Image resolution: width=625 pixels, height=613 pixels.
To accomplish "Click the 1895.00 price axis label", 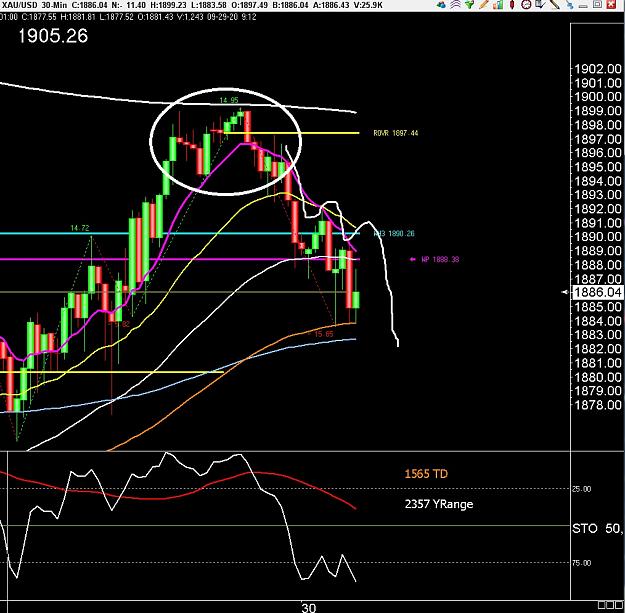I will [x=597, y=167].
